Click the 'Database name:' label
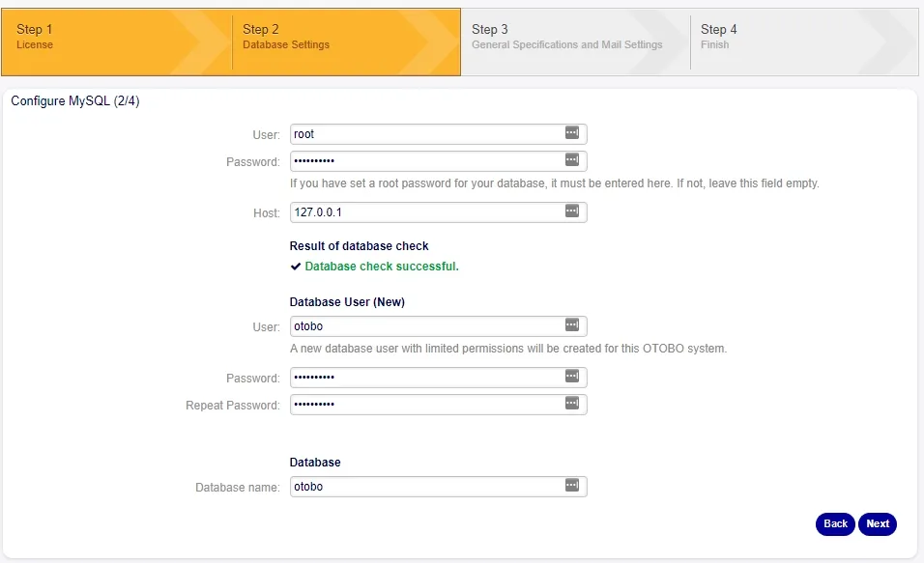Viewport: 924px width, 563px height. (238, 488)
